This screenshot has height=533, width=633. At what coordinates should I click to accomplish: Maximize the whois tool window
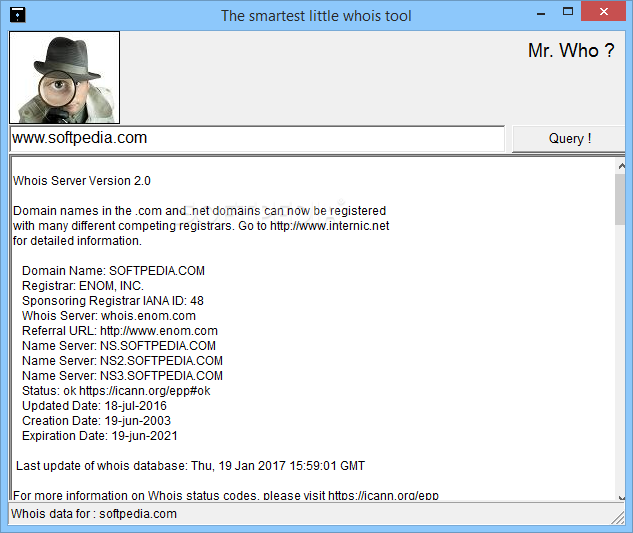(x=568, y=12)
